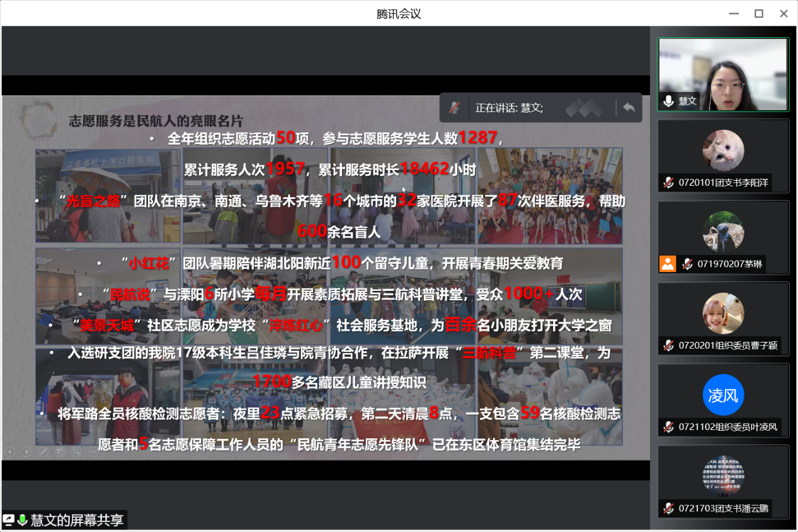Click muted mic icon of 0721102组织委员叶凌风

coord(668,427)
